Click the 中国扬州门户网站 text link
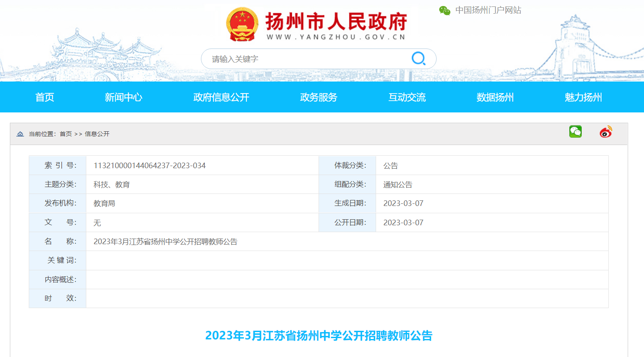 point(488,10)
